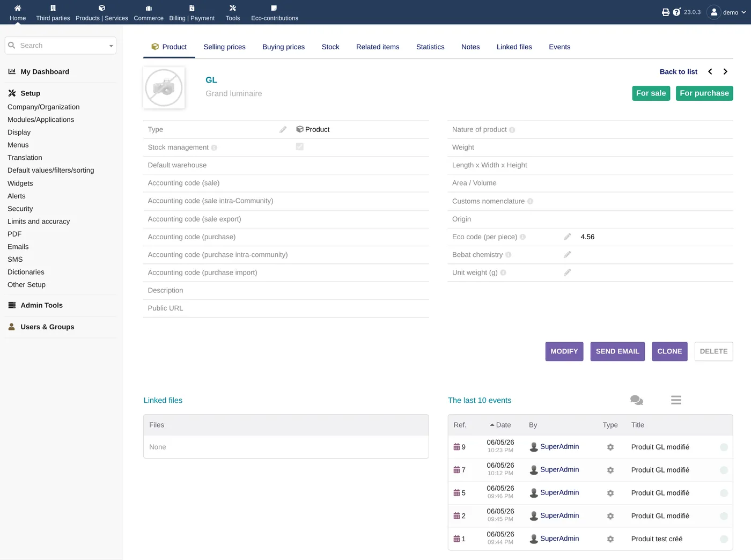Click the CLONE button
Screen dimensions: 751x560
669,351
